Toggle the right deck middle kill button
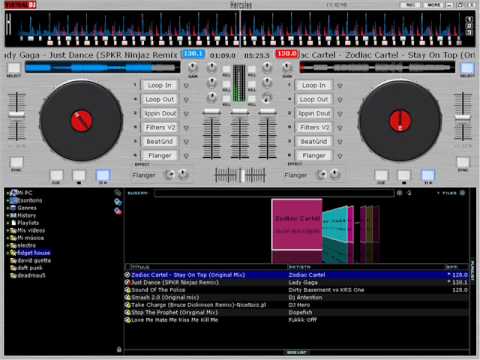This screenshot has height=360, width=480. [x=252, y=84]
